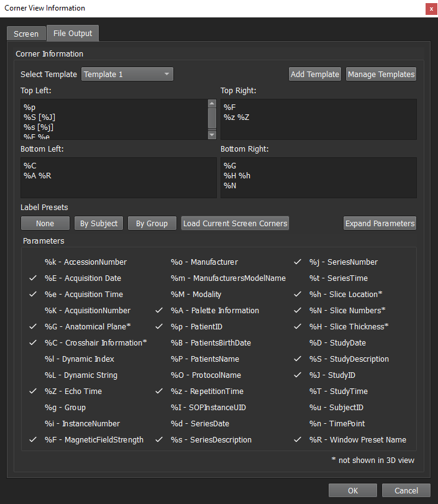Switch to the Screen tab
Image resolution: width=438 pixels, height=504 pixels.
tap(26, 34)
